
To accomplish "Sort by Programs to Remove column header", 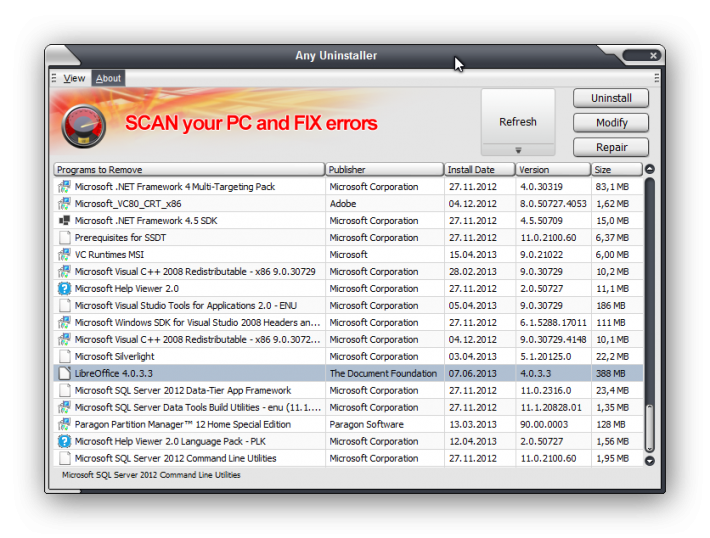I will 189,169.
